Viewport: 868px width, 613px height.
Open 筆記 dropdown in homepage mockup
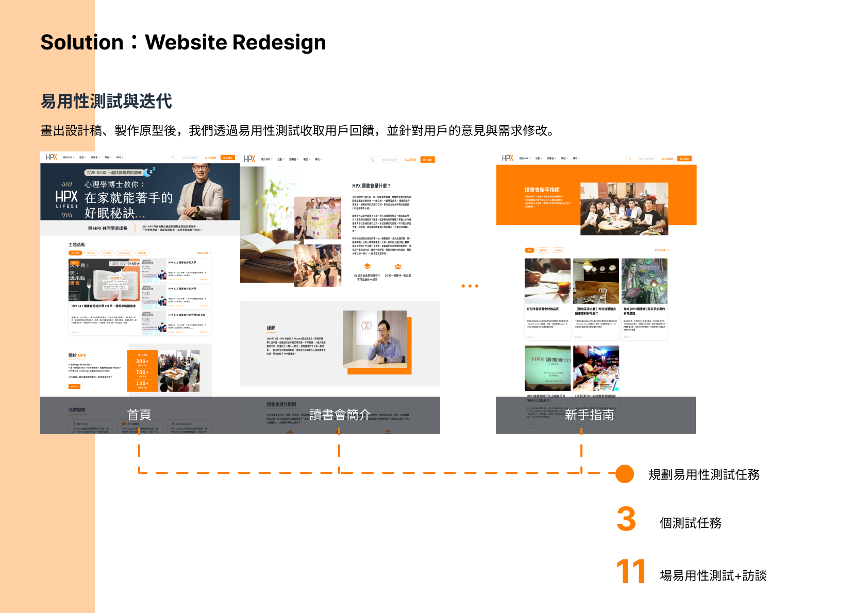pos(108,158)
